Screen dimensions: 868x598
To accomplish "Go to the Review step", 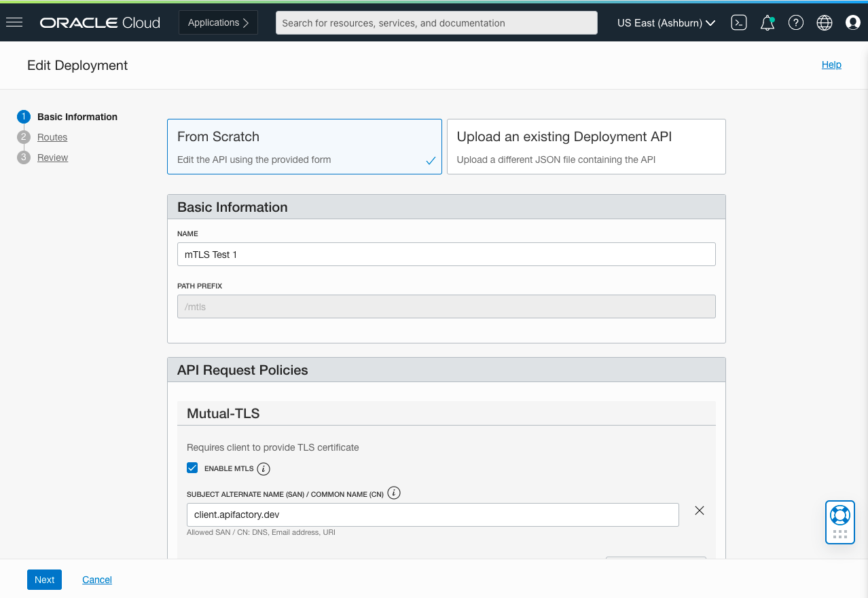I will tap(54, 157).
